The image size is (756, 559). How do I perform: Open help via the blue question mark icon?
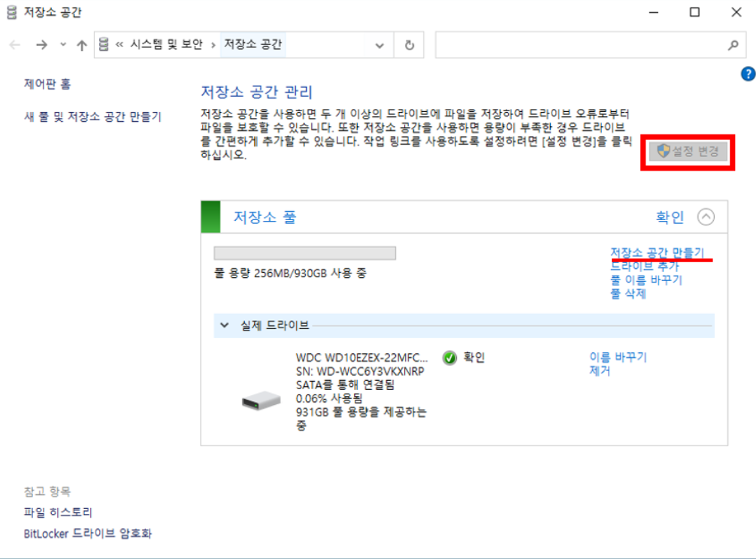pos(748,74)
